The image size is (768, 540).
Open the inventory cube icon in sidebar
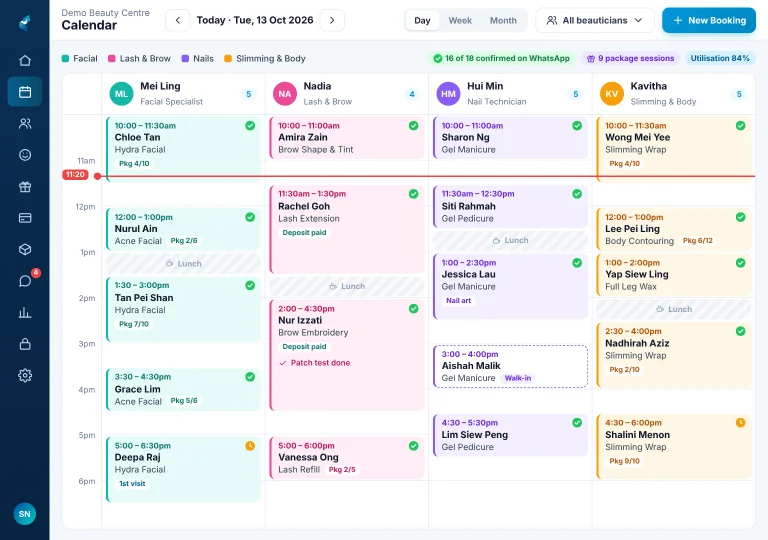25,249
